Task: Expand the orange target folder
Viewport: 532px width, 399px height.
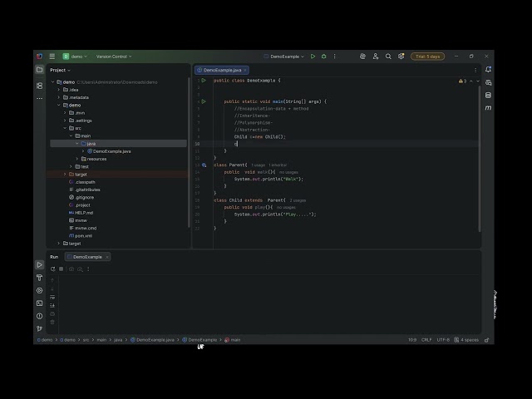Action: point(65,175)
